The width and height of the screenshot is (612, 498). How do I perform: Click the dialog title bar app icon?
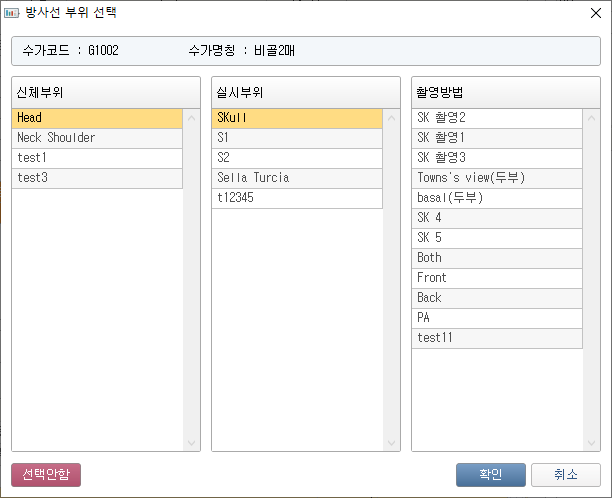point(12,14)
